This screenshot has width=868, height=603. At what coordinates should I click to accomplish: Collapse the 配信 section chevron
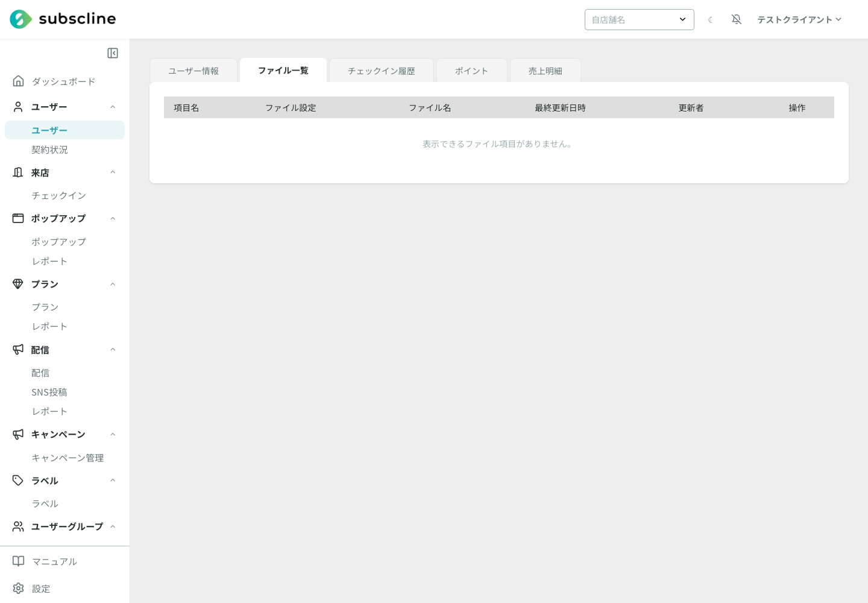click(x=113, y=350)
